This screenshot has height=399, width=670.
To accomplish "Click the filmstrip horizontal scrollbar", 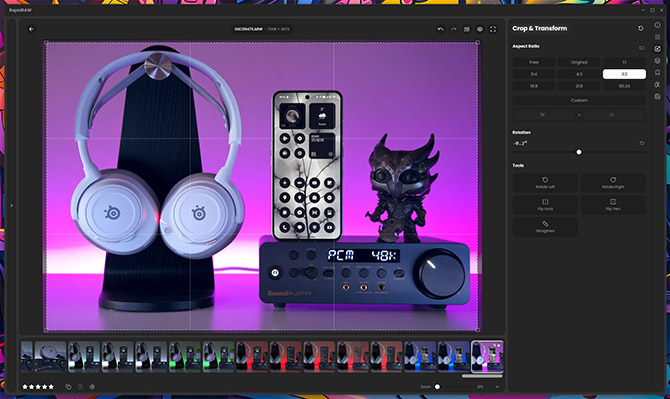I will click(x=482, y=376).
